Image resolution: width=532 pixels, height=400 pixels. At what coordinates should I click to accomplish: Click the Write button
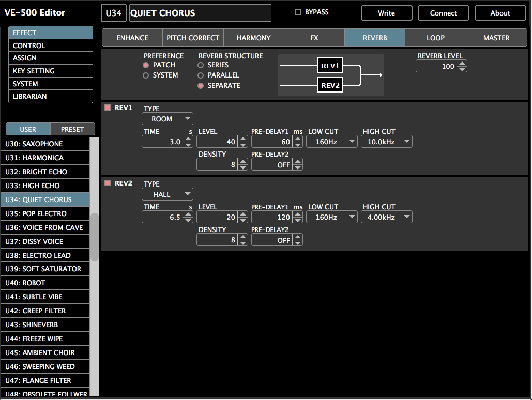click(386, 13)
